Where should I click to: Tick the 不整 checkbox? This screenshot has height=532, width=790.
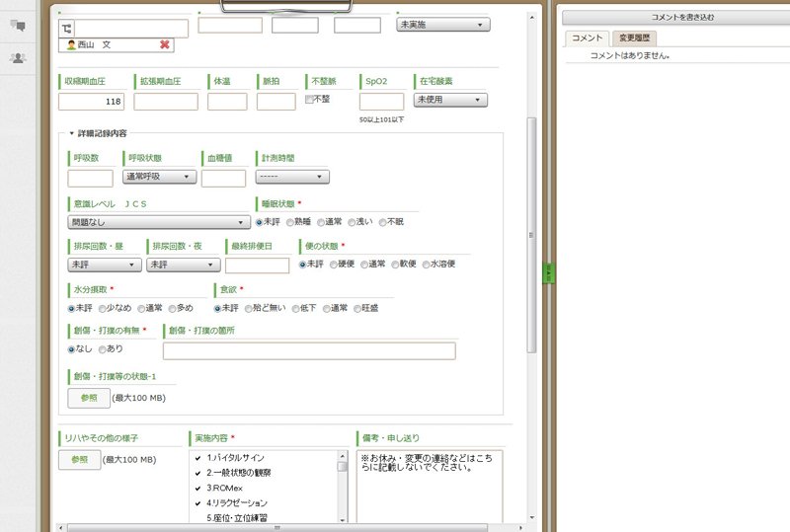[309, 100]
